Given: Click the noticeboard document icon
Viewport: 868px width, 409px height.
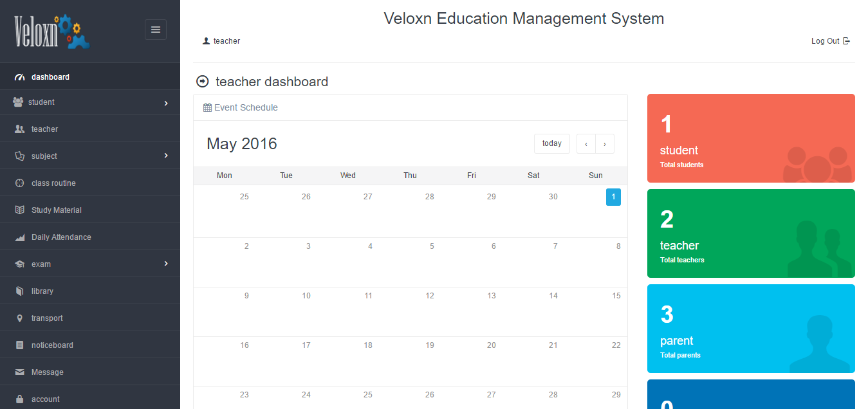Looking at the screenshot, I should [x=19, y=345].
